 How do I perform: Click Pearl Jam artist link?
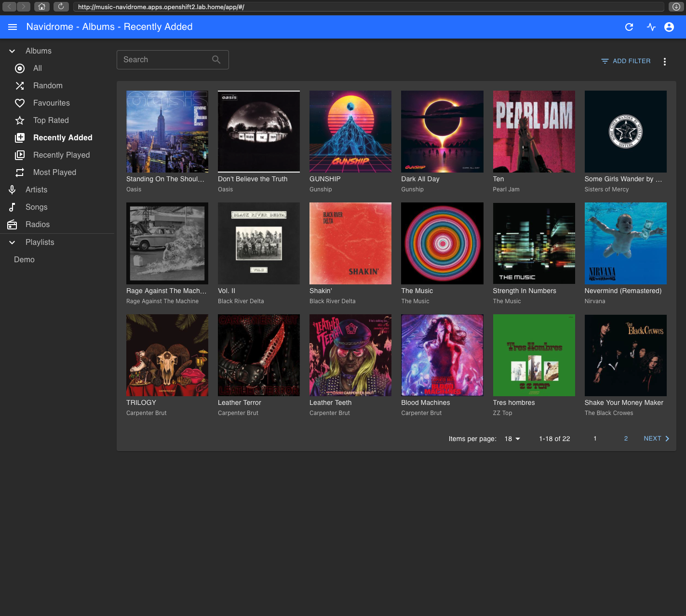pos(506,189)
